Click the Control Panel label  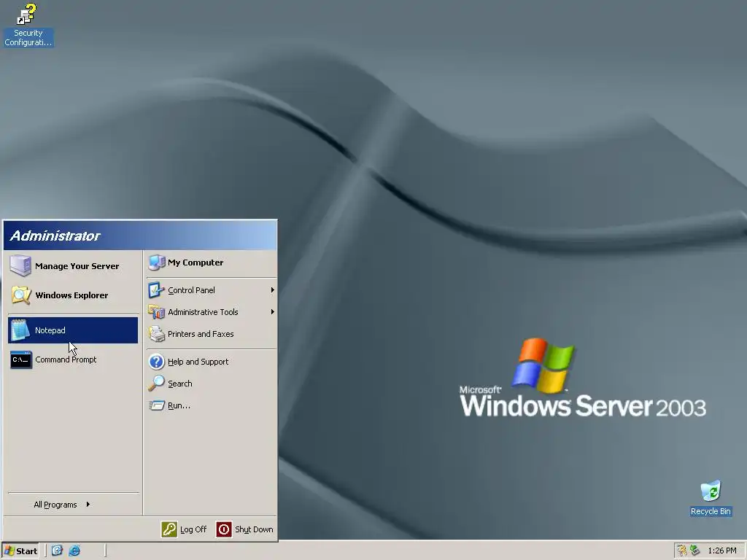[192, 290]
